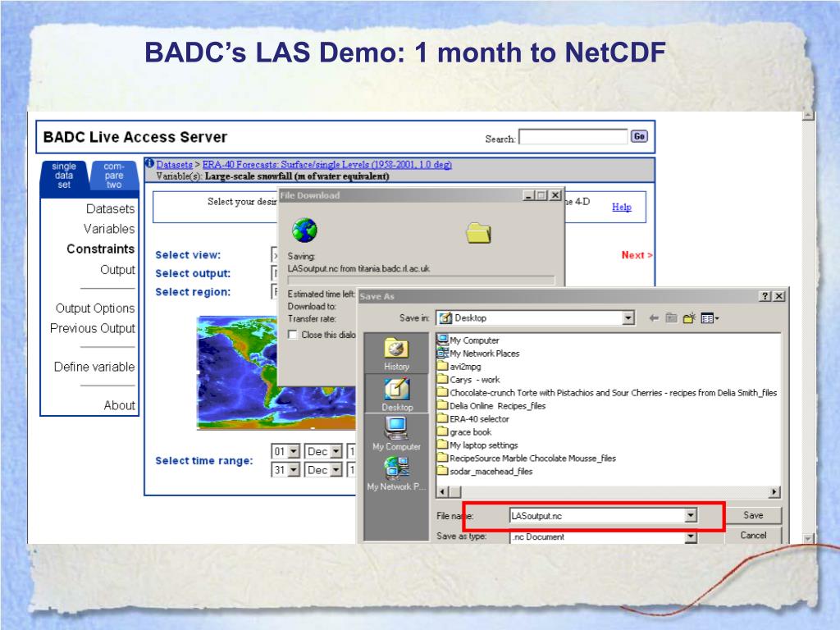Screen dimensions: 840x630
Task: Select My laptop settings folder
Action: 477,445
